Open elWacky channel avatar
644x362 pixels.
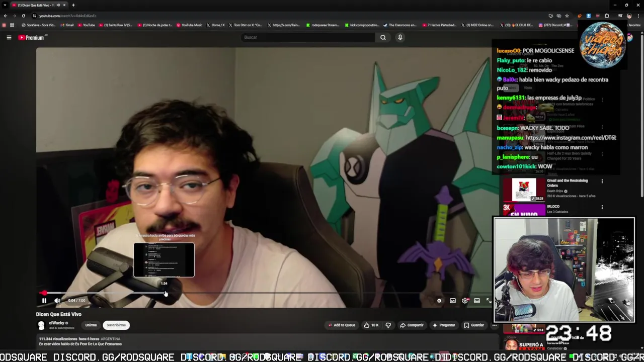coord(41,325)
